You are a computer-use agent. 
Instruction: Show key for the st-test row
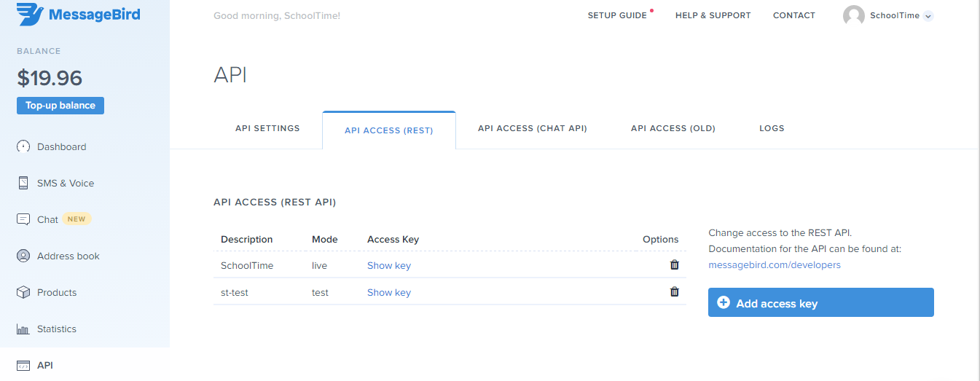(389, 293)
